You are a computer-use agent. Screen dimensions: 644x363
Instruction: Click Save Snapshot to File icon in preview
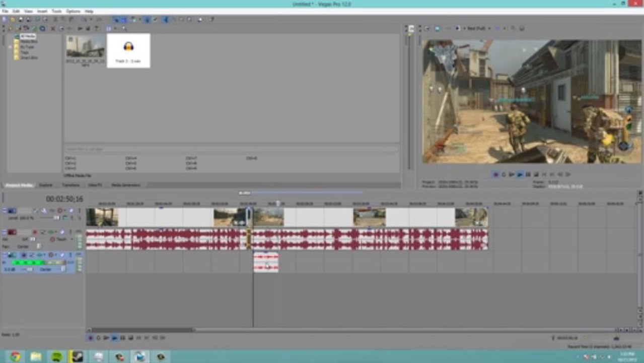point(522,28)
